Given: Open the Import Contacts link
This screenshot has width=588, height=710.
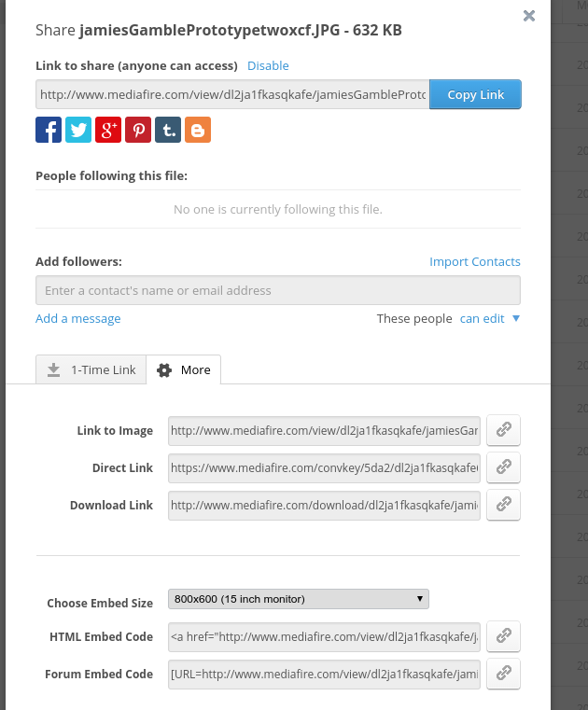Looking at the screenshot, I should pyautogui.click(x=474, y=262).
